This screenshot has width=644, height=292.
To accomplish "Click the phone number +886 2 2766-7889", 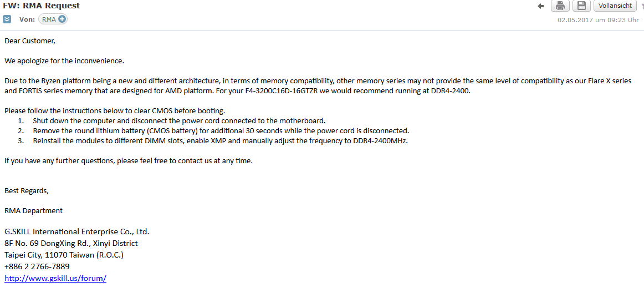I will point(37,266).
